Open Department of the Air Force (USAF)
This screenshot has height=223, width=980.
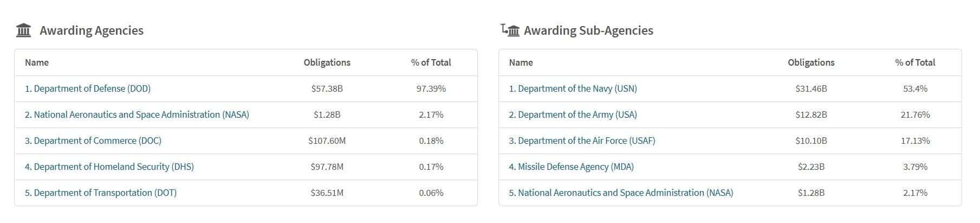point(582,141)
